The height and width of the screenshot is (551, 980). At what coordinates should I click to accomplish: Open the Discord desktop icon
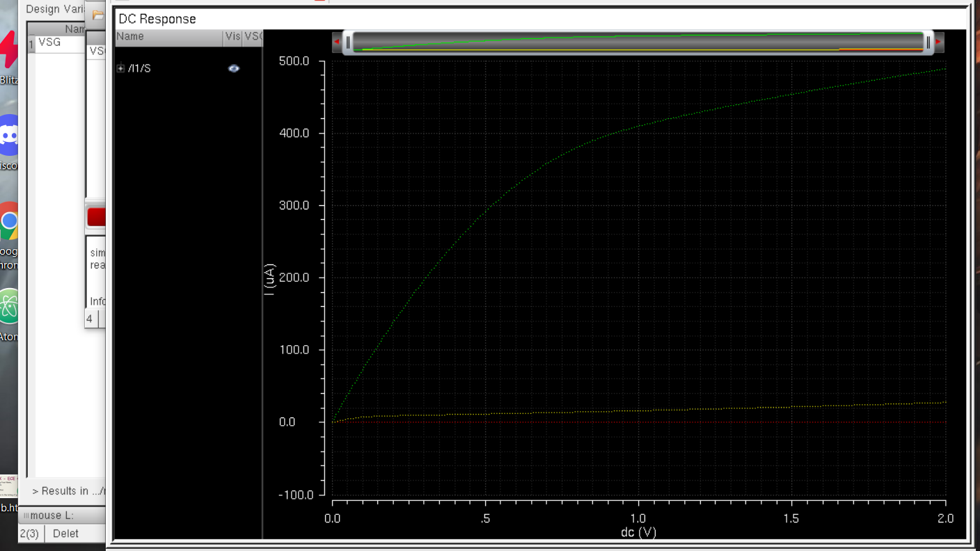coord(9,135)
